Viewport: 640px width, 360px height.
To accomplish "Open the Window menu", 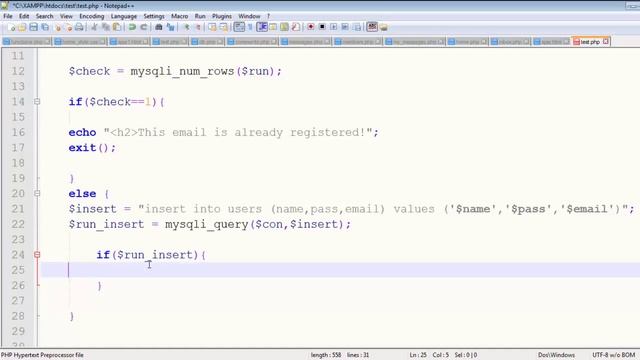I will click(249, 16).
